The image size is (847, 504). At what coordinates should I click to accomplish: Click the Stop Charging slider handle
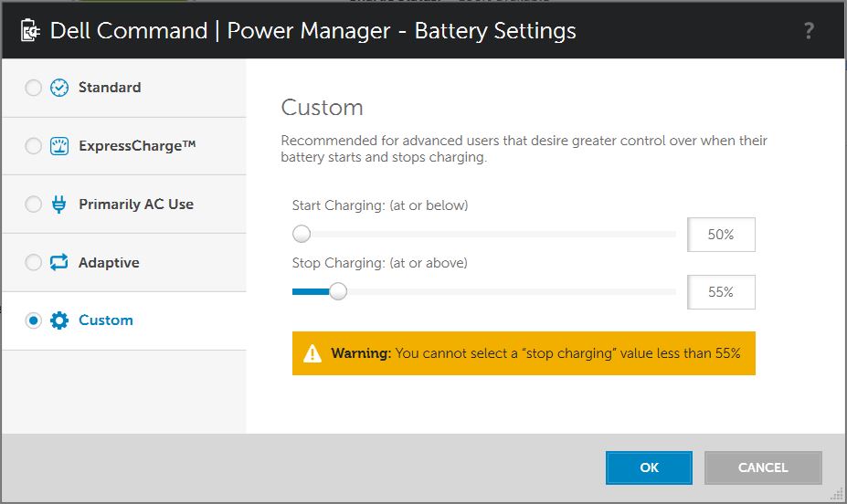point(338,291)
